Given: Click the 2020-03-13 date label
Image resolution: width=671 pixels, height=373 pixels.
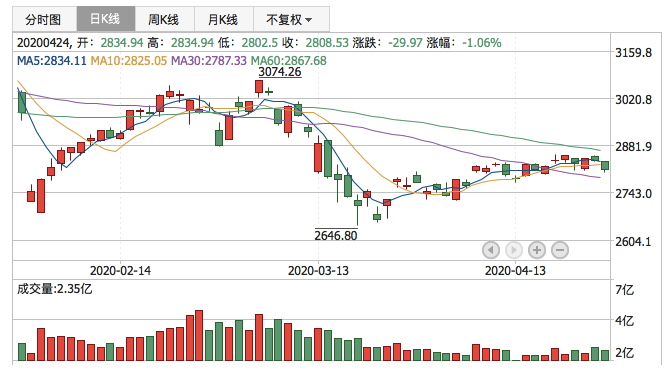Looking at the screenshot, I should pyautogui.click(x=318, y=270).
